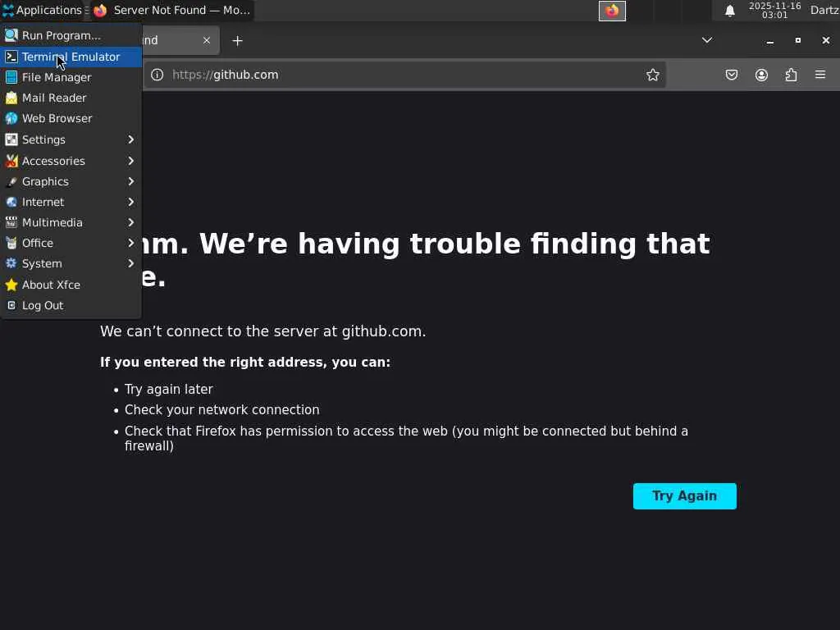Click the Log Out icon

[x=11, y=305]
